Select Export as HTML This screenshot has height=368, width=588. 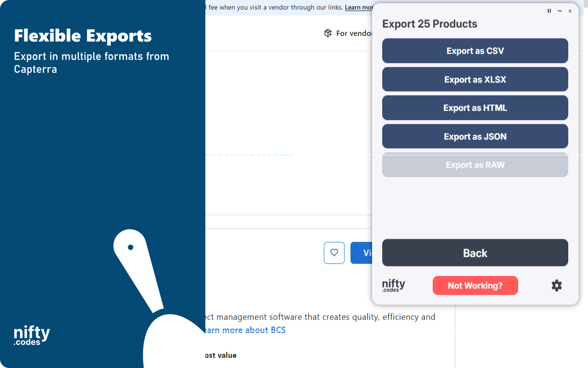pos(475,108)
